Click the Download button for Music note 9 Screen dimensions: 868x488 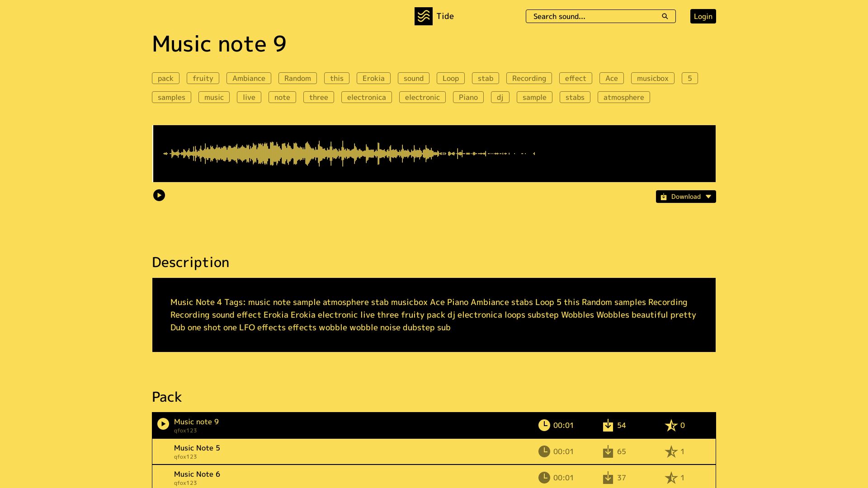point(685,196)
